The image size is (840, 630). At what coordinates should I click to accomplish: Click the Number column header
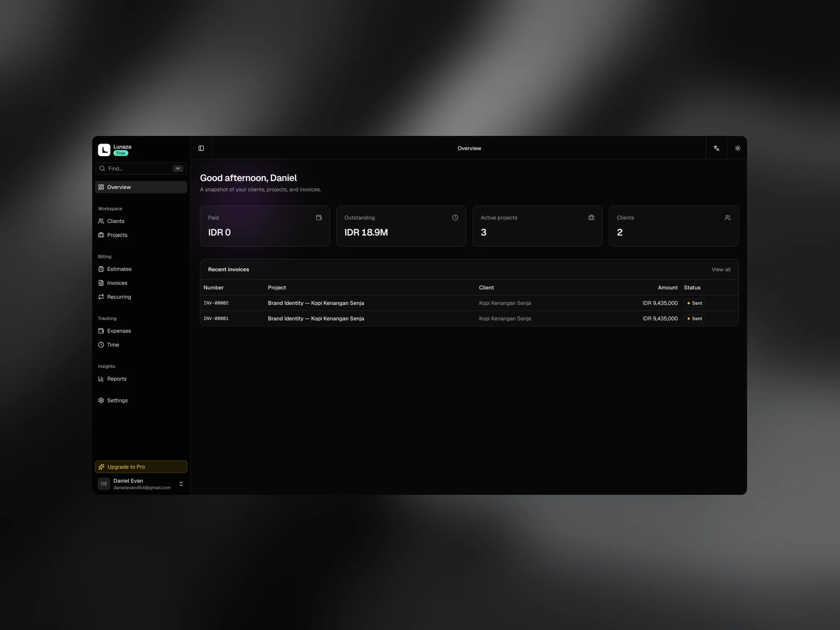tap(213, 288)
